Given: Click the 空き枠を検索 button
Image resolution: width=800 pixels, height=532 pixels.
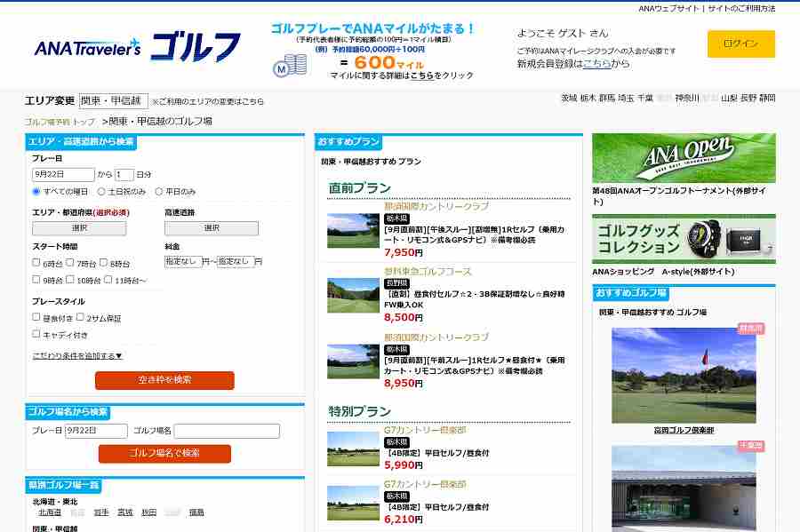Looking at the screenshot, I should point(164,380).
